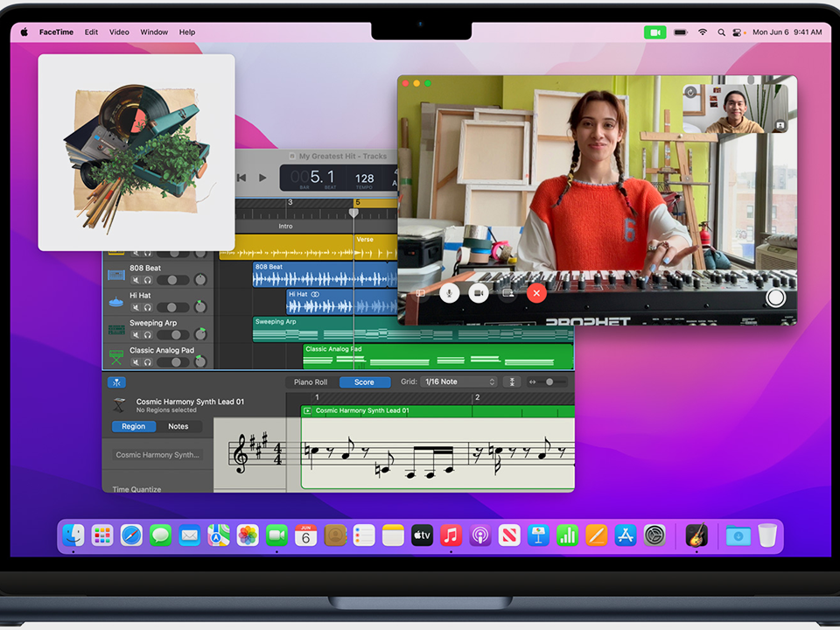Click Go to Beginning in GarageBand transport

coord(241,178)
